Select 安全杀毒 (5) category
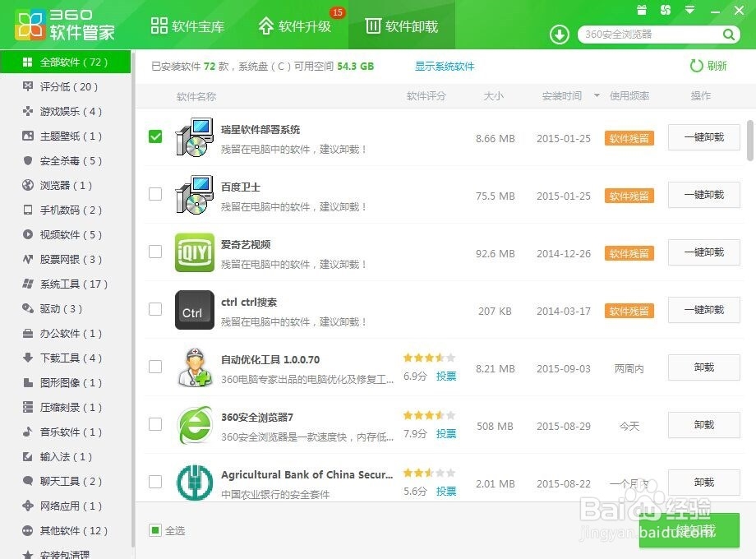Screen dimensions: 756x559 65,160
